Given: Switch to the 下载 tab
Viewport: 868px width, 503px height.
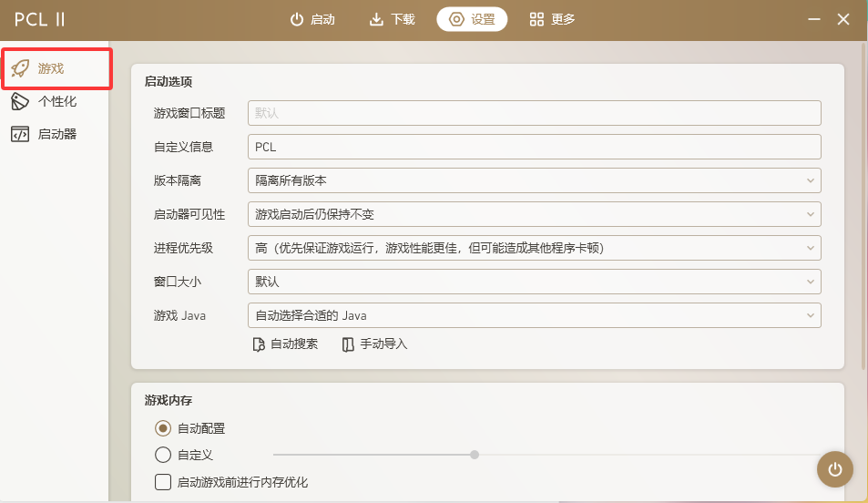Looking at the screenshot, I should pyautogui.click(x=392, y=19).
